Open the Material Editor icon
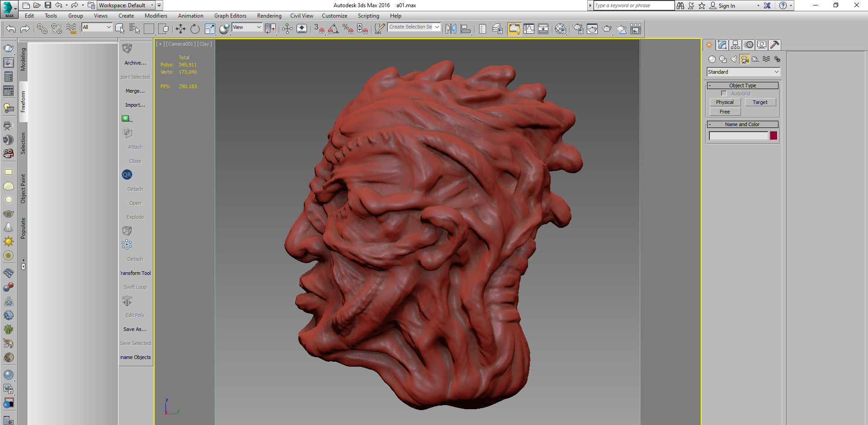This screenshot has width=868, height=425. point(561,29)
